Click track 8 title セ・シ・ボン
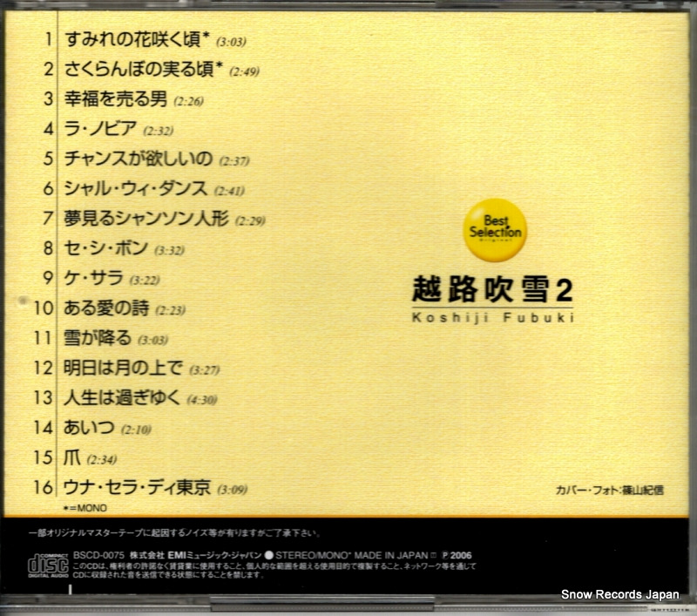The width and height of the screenshot is (697, 616). coord(105,248)
